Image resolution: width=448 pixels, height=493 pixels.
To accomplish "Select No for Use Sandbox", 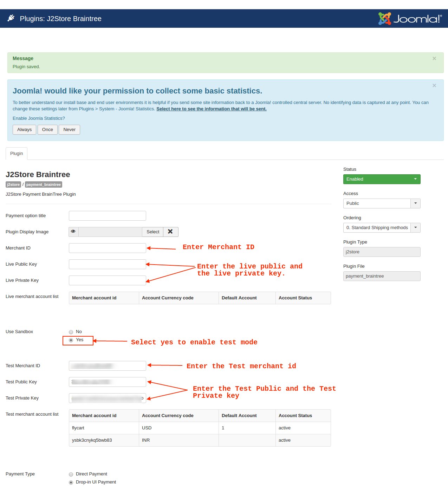I will coord(71,332).
